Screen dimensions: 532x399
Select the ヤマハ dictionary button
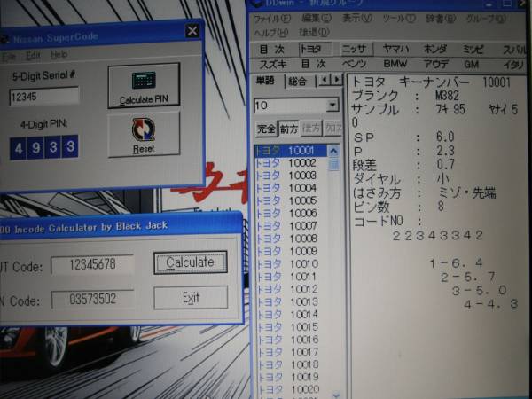(395, 49)
